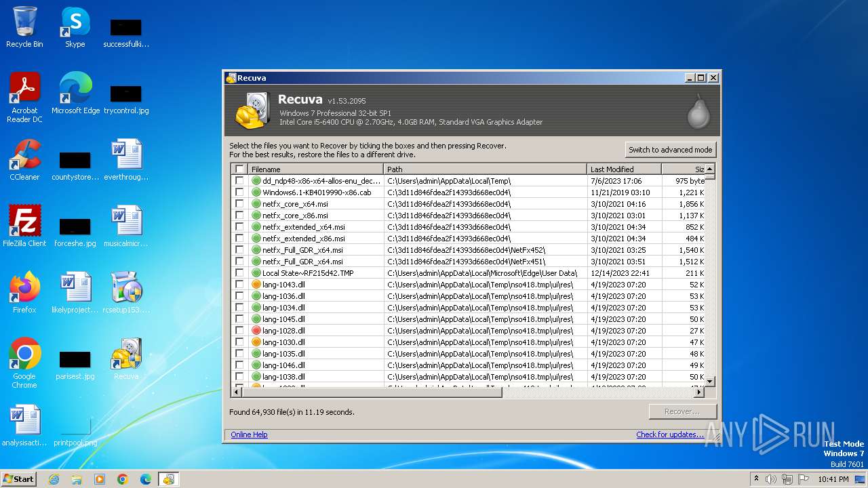Tick checkbox for Windows6.1-KB4019990-x86.cab
This screenshot has height=488, width=868.
[239, 192]
